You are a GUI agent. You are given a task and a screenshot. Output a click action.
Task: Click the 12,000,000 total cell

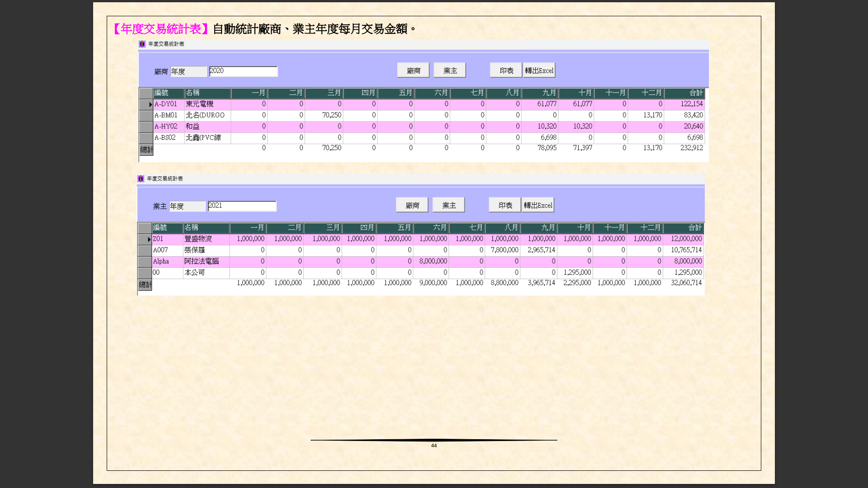point(683,239)
